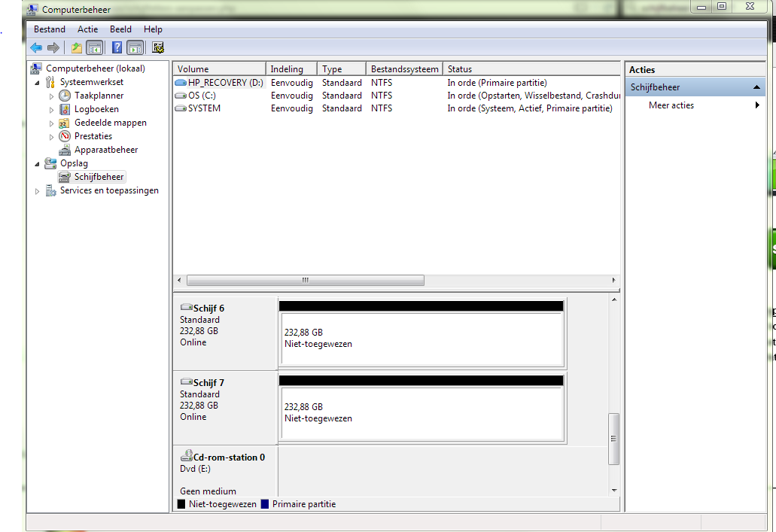Collapse the Systeemwerkset tree node
The width and height of the screenshot is (776, 532).
[37, 83]
